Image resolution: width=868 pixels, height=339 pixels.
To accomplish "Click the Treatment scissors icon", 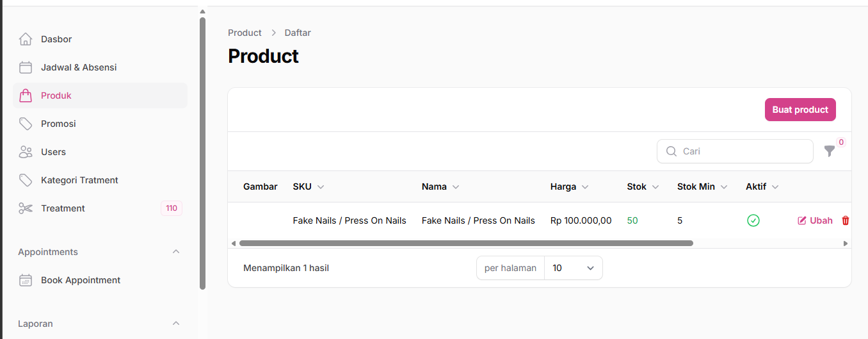I will pyautogui.click(x=26, y=208).
